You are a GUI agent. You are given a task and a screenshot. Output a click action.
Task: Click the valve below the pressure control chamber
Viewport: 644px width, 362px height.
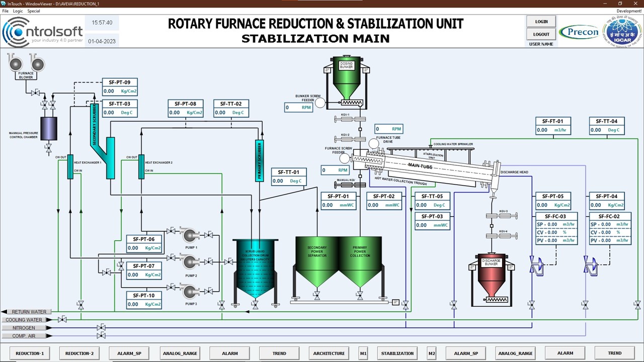pyautogui.click(x=48, y=148)
